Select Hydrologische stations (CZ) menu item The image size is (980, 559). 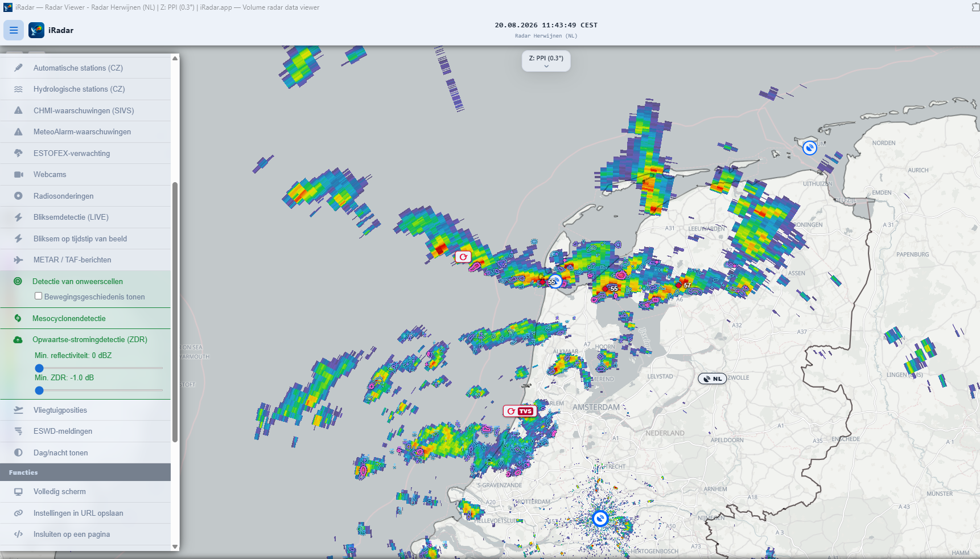[85, 89]
